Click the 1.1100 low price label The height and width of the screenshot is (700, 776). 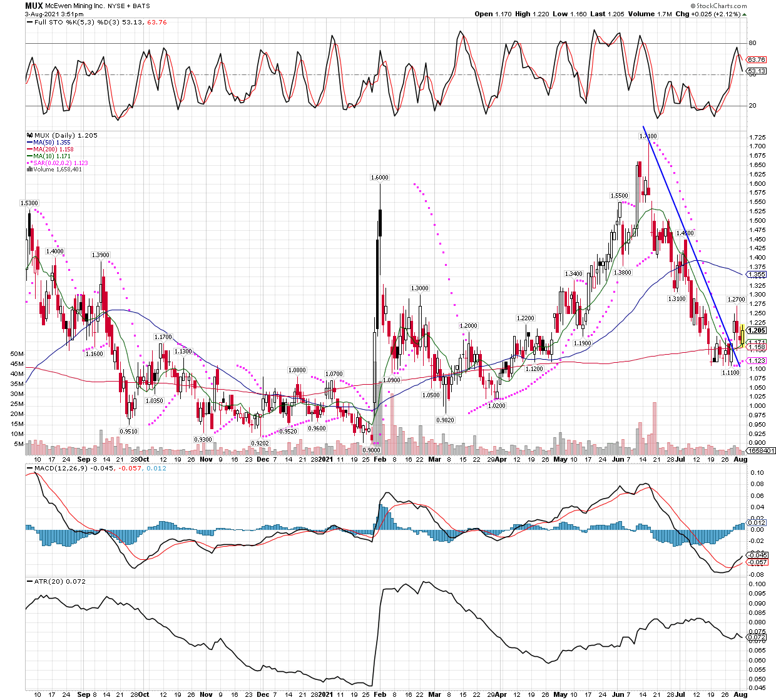tap(730, 372)
